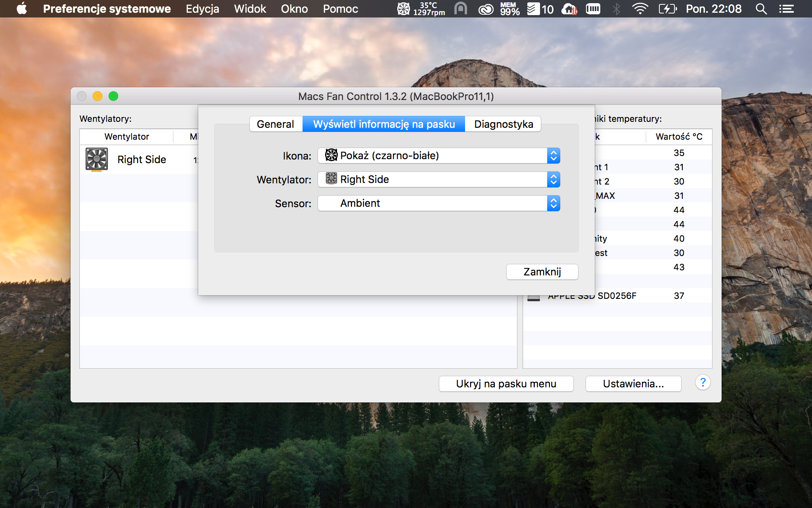This screenshot has width=812, height=508.
Task: Open the Ikona dropdown menu
Action: (x=439, y=156)
